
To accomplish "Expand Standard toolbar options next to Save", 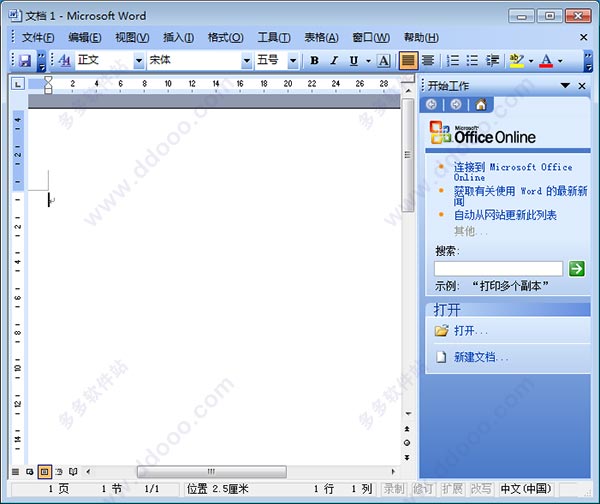I will (x=41, y=61).
